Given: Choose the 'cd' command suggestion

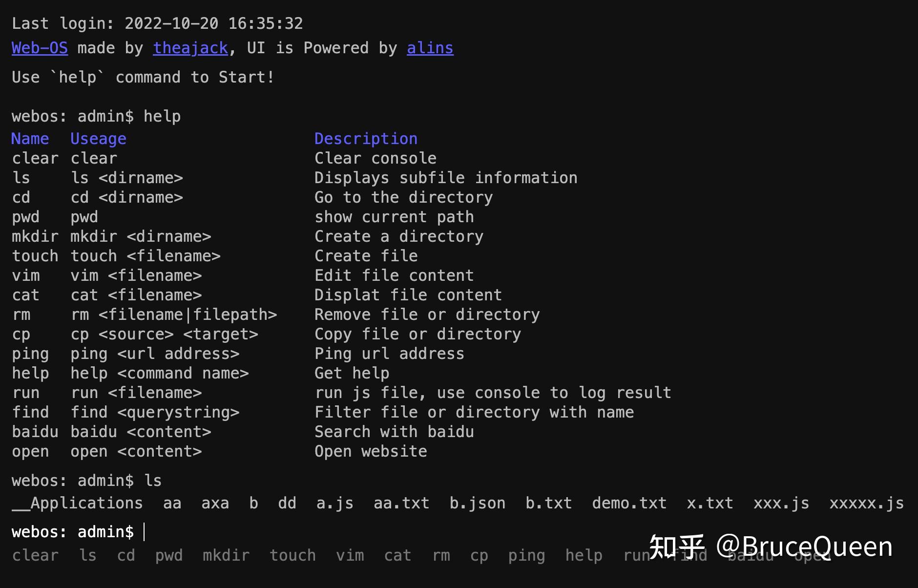Looking at the screenshot, I should (126, 555).
